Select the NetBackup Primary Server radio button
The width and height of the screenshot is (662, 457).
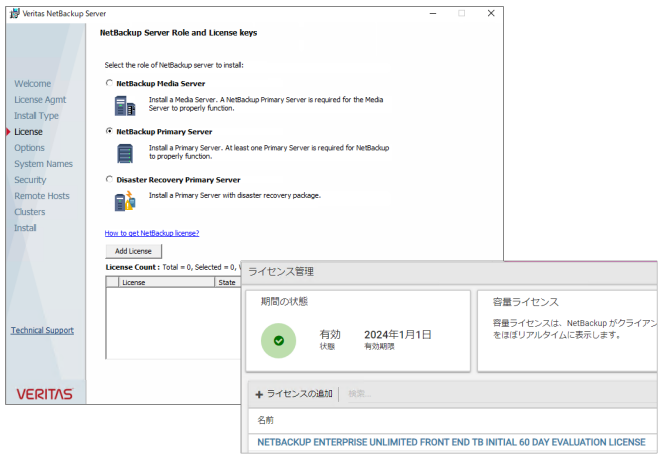pyautogui.click(x=109, y=131)
